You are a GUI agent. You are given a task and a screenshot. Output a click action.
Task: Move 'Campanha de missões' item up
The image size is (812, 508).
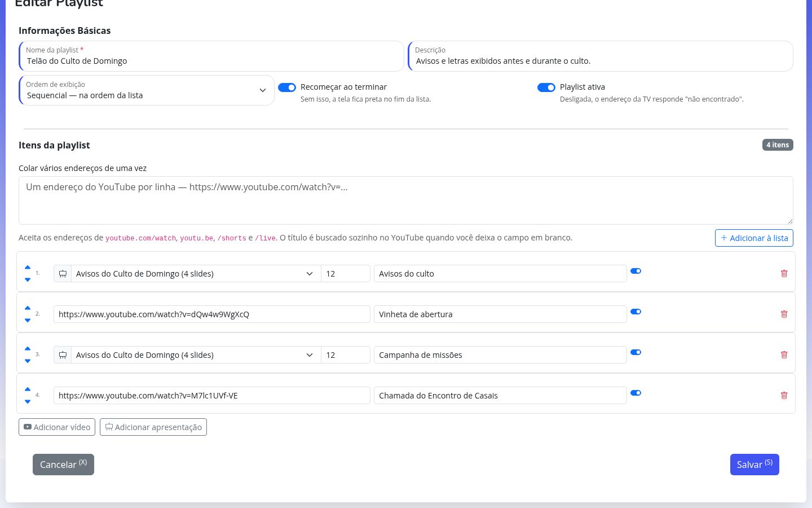[28, 349]
